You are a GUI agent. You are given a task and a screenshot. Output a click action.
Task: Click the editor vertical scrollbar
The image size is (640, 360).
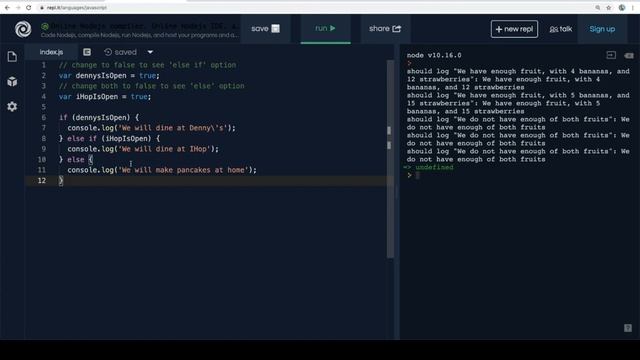(390, 159)
